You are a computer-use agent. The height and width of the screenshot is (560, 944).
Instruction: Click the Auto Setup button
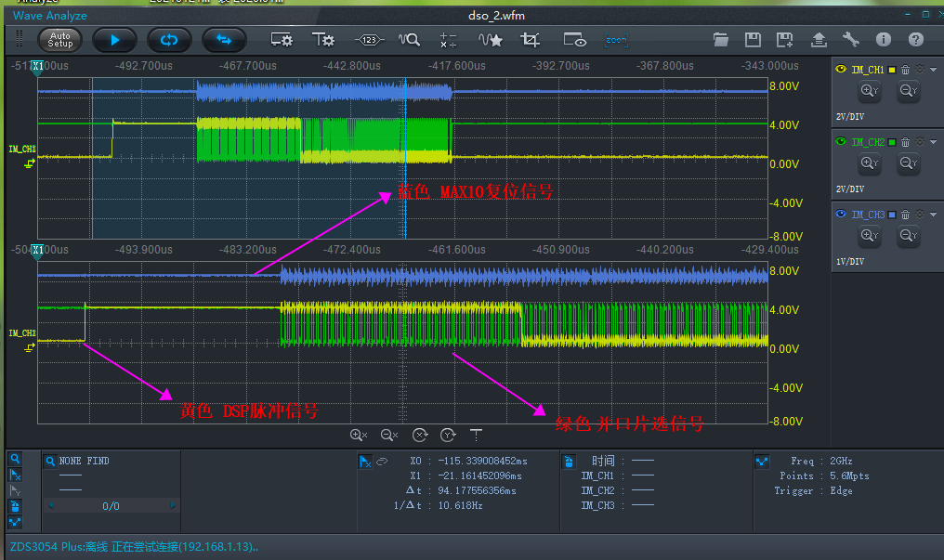pos(59,40)
